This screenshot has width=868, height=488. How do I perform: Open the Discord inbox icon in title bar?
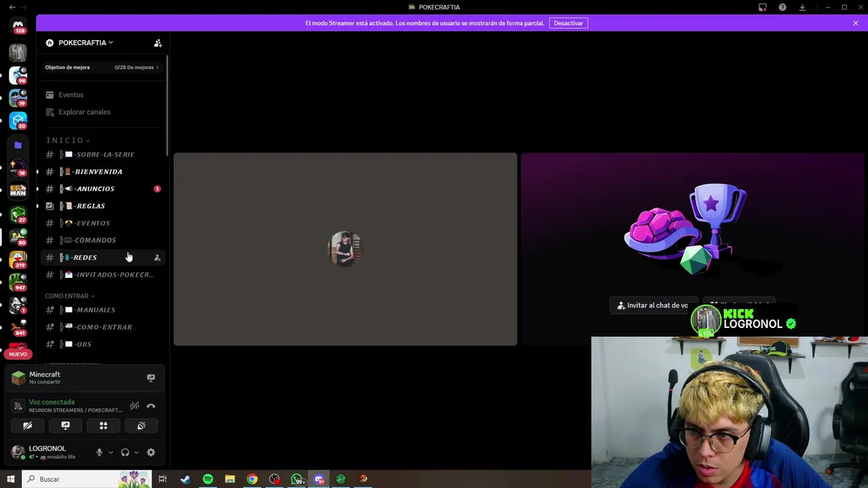pyautogui.click(x=763, y=7)
